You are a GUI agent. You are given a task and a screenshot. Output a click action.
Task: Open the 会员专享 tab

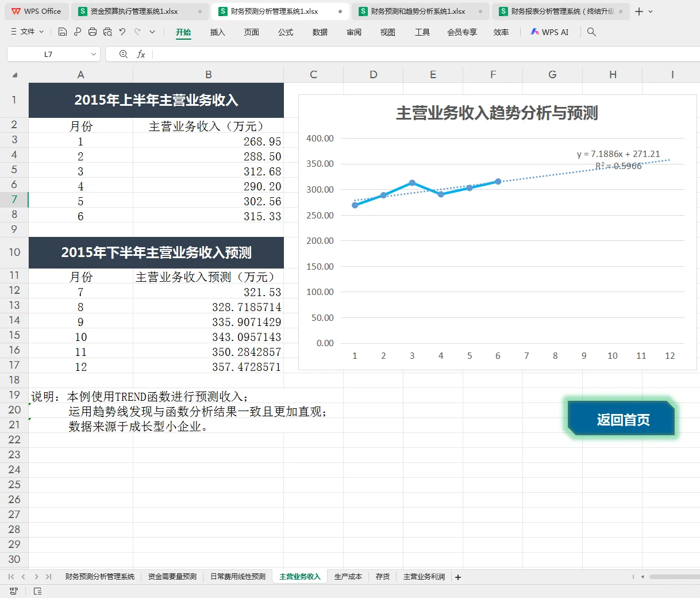coord(462,32)
